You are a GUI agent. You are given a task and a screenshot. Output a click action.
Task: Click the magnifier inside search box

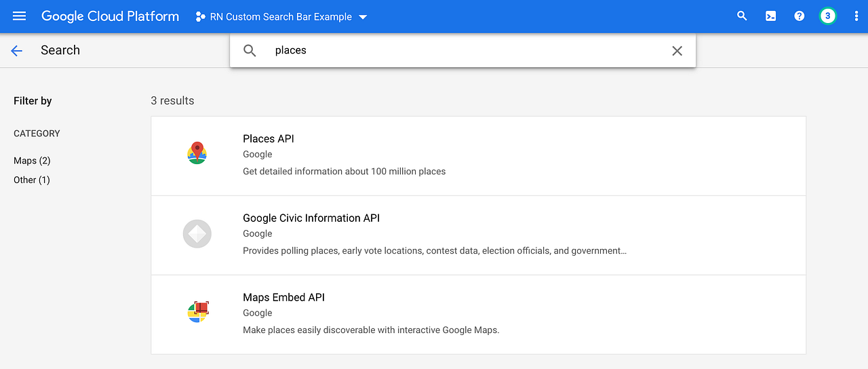point(250,51)
